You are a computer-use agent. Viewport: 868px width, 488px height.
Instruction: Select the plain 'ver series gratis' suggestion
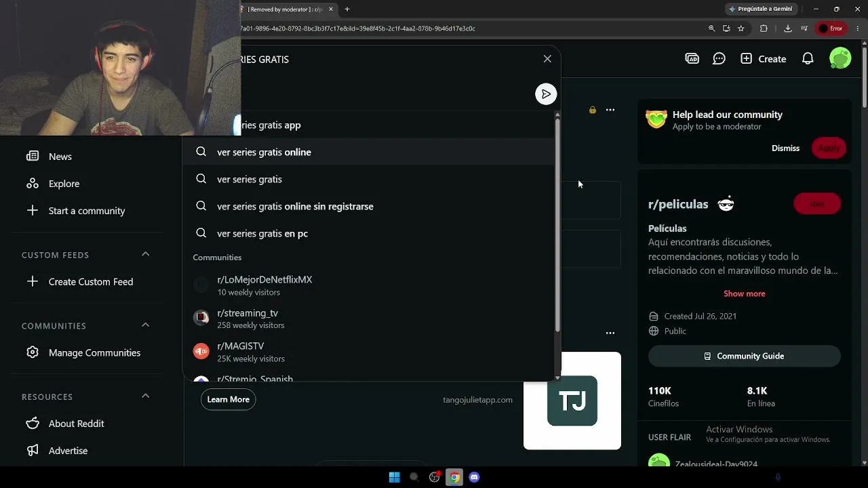pos(368,179)
